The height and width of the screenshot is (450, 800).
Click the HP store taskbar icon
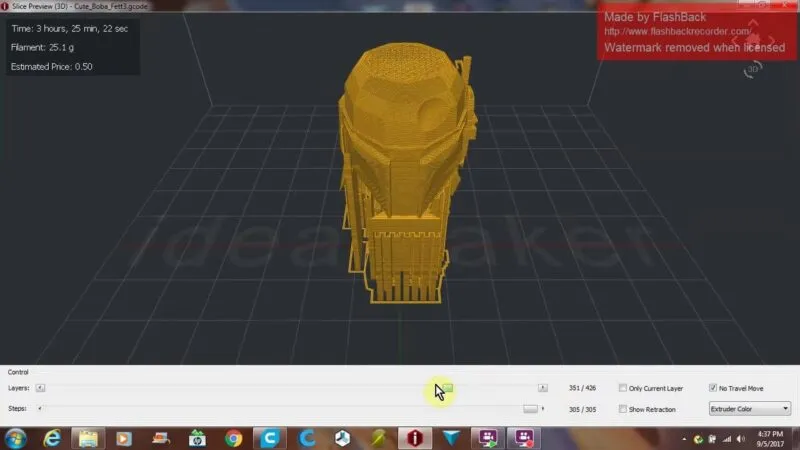click(x=197, y=437)
